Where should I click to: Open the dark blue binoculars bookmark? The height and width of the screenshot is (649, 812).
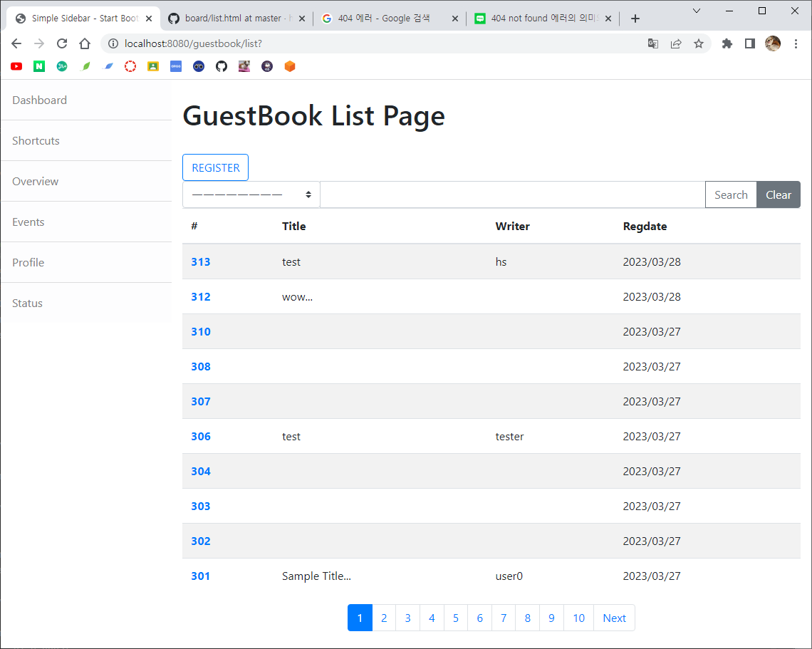[x=199, y=66]
